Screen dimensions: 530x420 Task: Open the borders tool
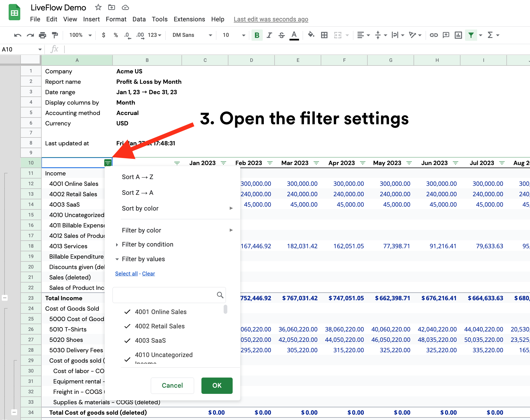click(324, 35)
